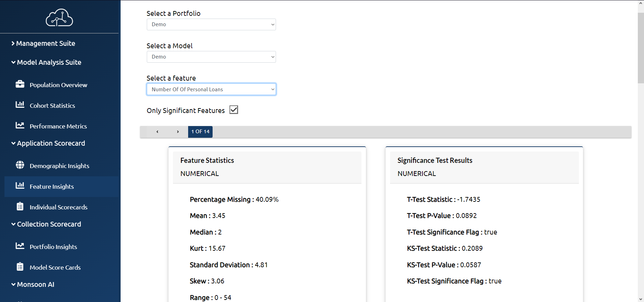Click the Select a Model label
This screenshot has width=644, height=302.
point(170,46)
